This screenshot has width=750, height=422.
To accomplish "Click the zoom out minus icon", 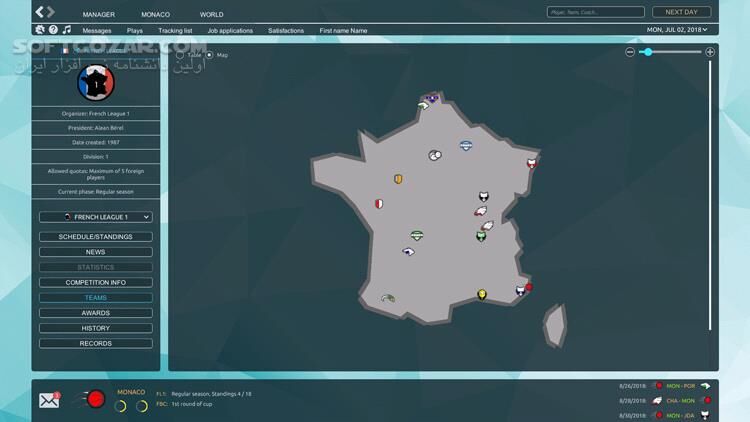I will coord(630,52).
